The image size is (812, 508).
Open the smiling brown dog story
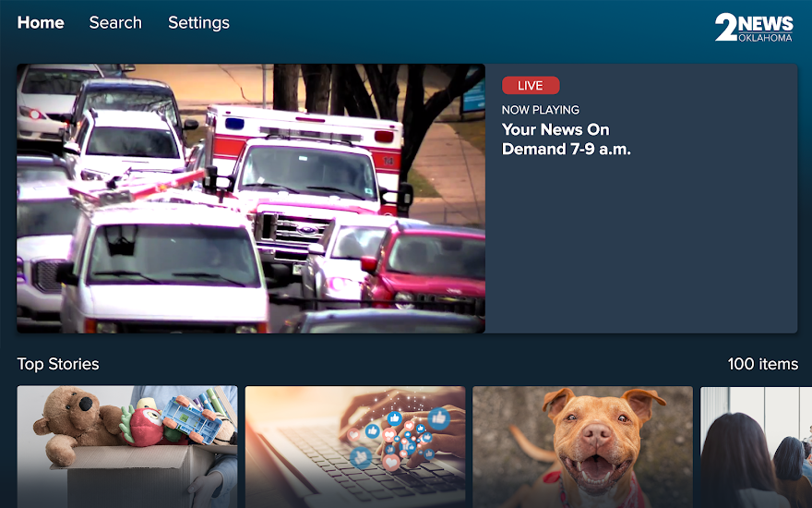[582, 447]
